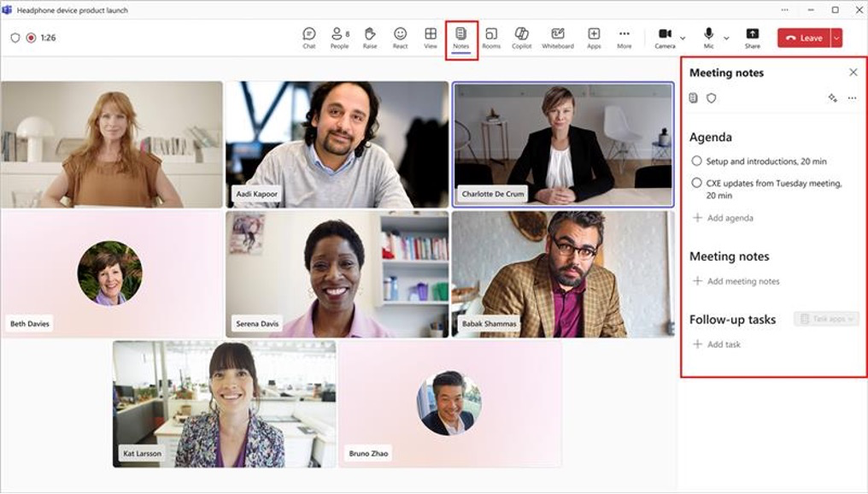Share your screen content

[x=753, y=38]
